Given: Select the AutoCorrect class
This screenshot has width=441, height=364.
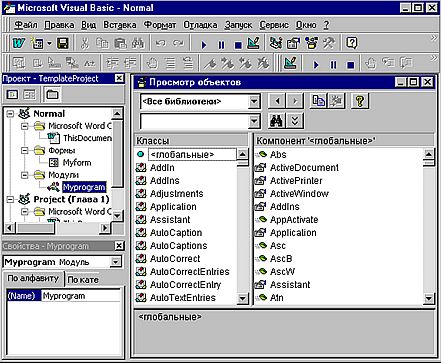Looking at the screenshot, I should 175,259.
